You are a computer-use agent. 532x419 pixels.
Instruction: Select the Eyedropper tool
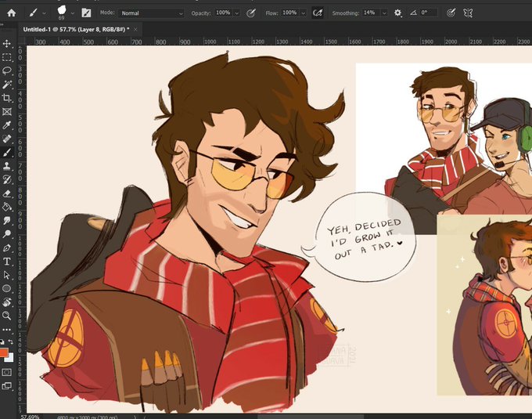(6, 125)
